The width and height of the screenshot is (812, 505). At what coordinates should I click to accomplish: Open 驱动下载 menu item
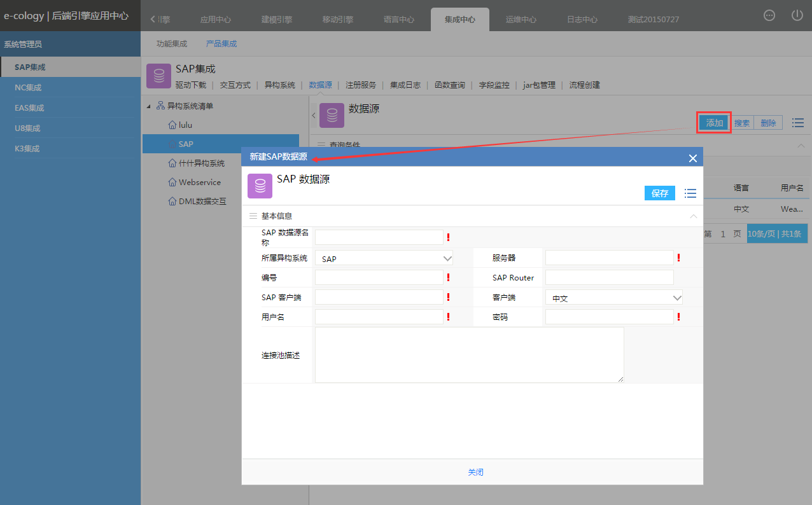pyautogui.click(x=191, y=85)
